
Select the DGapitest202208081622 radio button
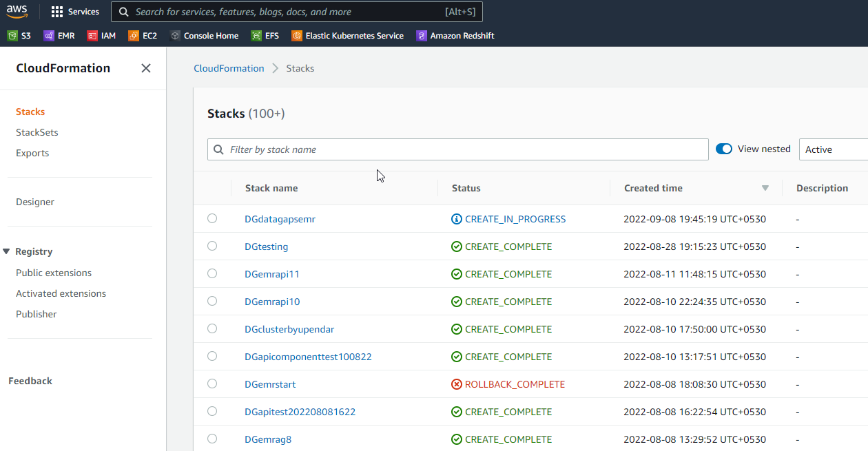(212, 411)
